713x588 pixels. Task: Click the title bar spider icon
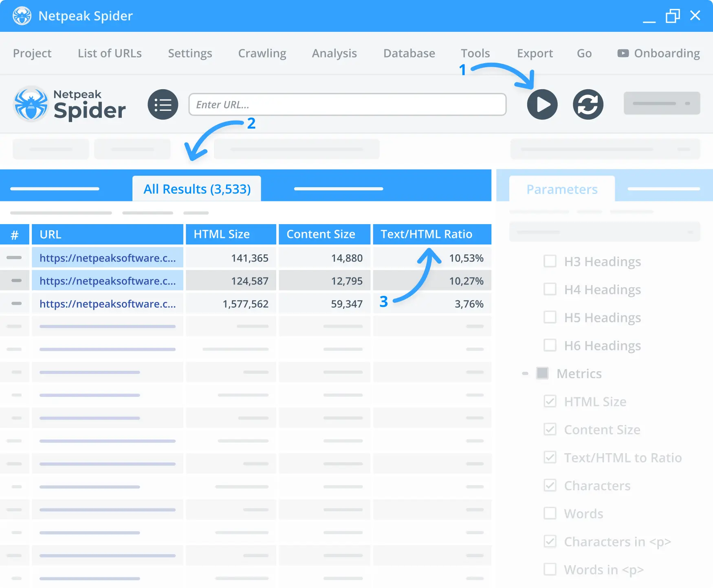[x=22, y=16]
